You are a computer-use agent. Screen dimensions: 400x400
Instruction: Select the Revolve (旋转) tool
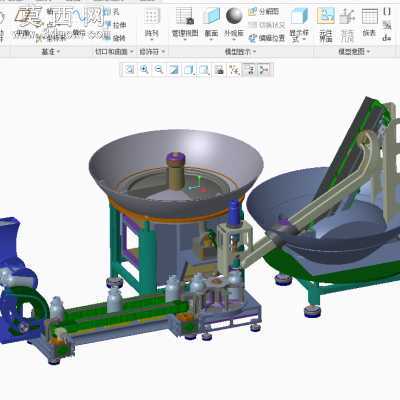pyautogui.click(x=115, y=38)
